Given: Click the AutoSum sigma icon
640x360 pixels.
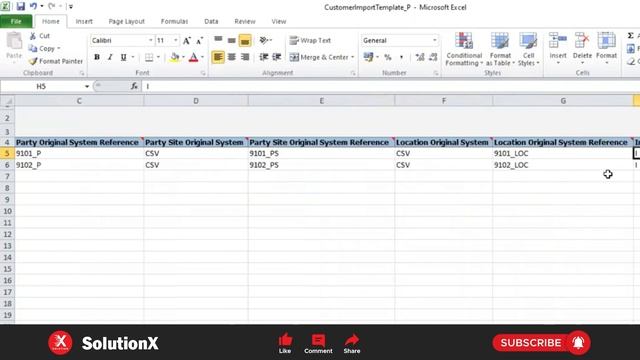Looking at the screenshot, I should [x=631, y=36].
